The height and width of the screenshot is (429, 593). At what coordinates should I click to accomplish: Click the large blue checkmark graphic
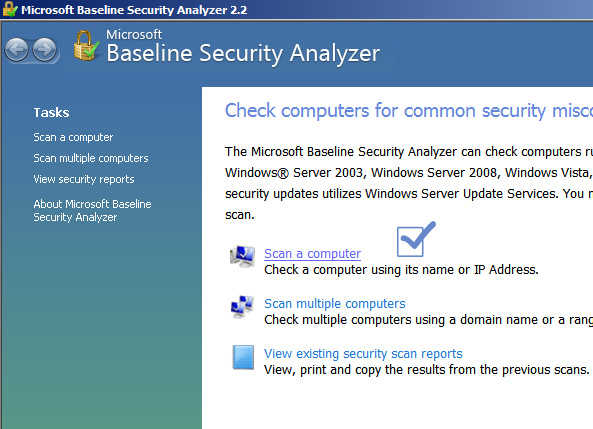point(416,239)
